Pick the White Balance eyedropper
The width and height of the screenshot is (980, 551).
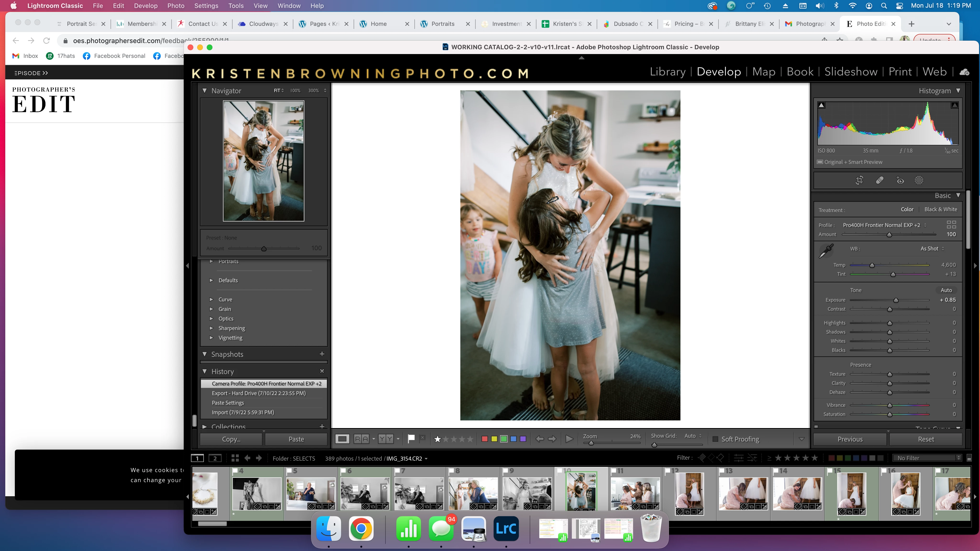click(x=826, y=251)
